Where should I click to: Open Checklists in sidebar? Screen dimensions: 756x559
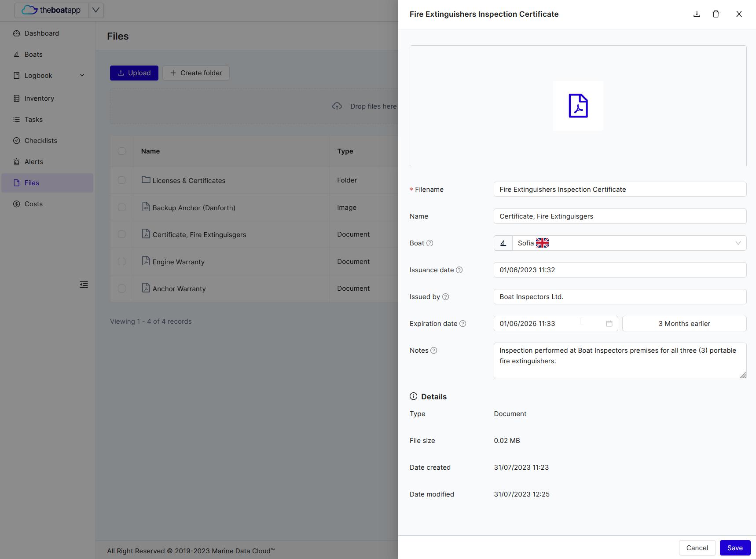coord(48,141)
